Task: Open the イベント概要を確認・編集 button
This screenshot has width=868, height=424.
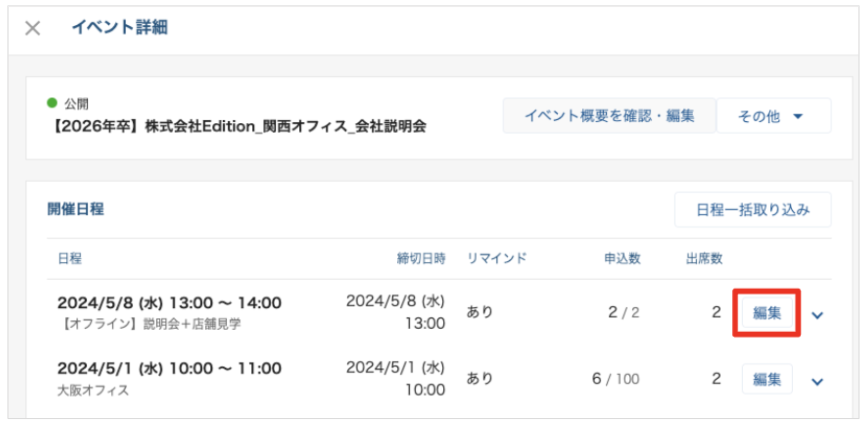Action: click(609, 116)
